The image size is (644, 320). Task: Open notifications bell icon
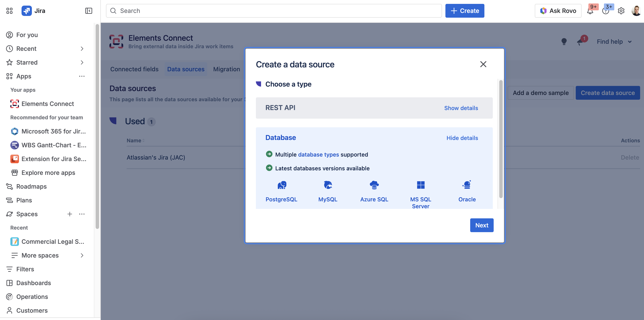pos(590,11)
